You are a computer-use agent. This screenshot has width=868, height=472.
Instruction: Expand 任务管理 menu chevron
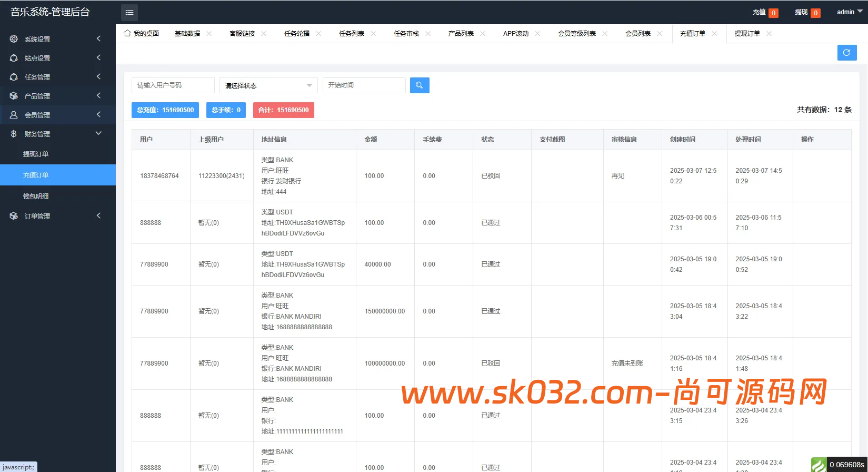98,76
